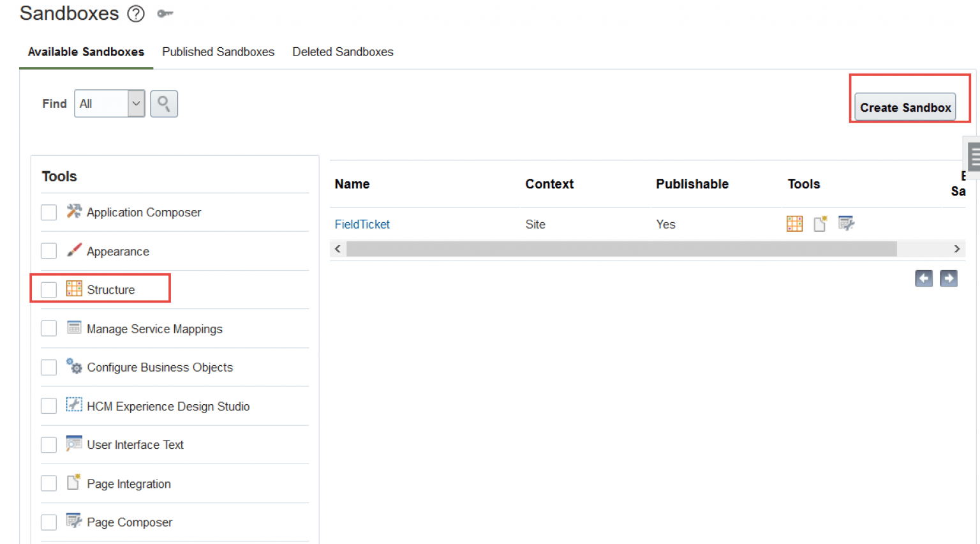The width and height of the screenshot is (980, 544).
Task: Click the Appearance paintbrush icon
Action: [x=74, y=250]
